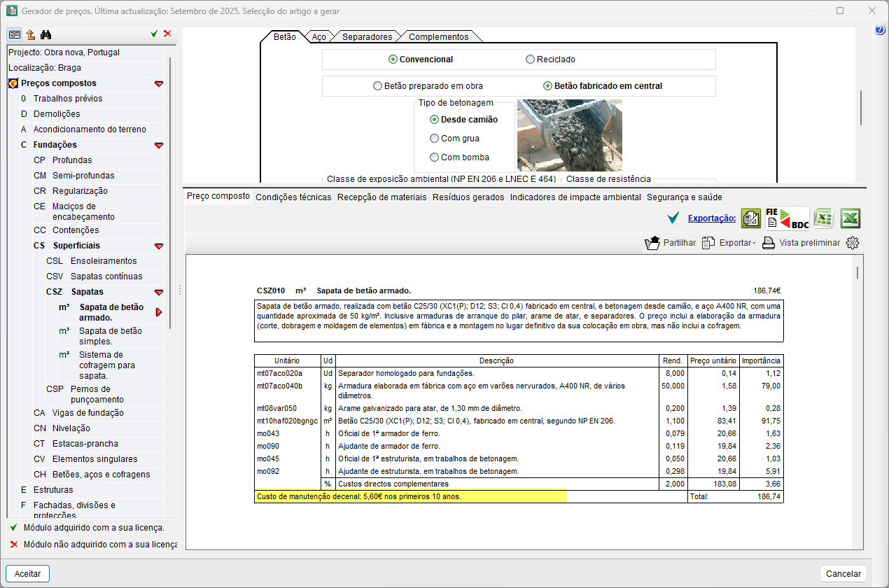The image size is (889, 588).
Task: Click the binoculars search icon
Action: point(45,34)
